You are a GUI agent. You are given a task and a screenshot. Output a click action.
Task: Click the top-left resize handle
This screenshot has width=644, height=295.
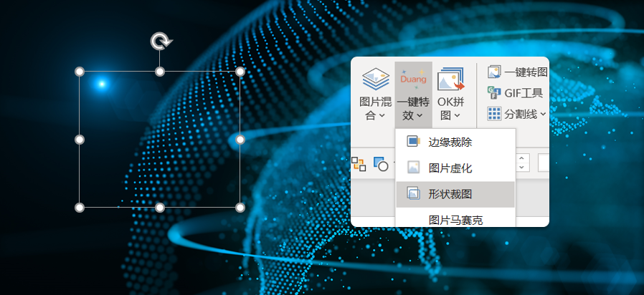pyautogui.click(x=80, y=72)
